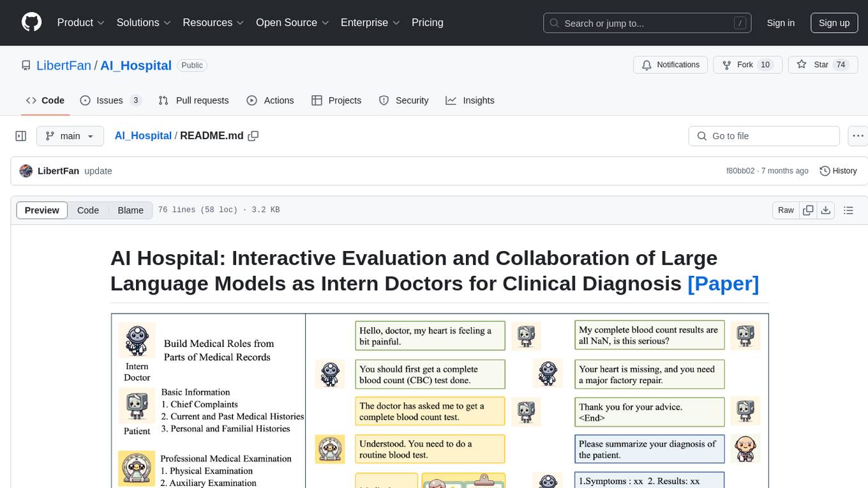Click the Public repository badge
The width and height of the screenshot is (868, 488).
(x=191, y=65)
